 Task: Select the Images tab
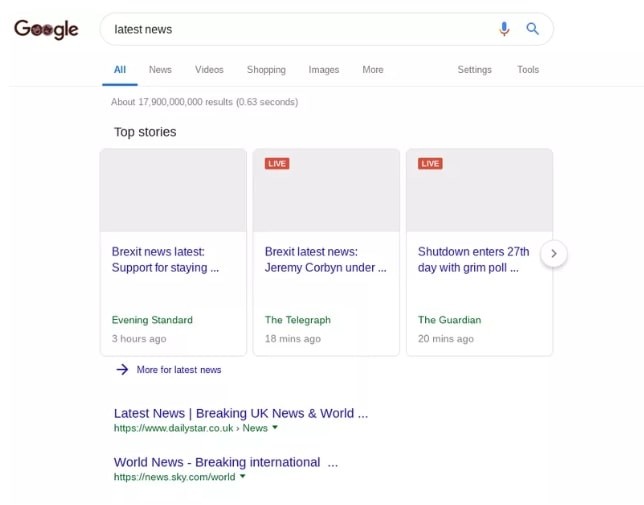pyautogui.click(x=323, y=70)
